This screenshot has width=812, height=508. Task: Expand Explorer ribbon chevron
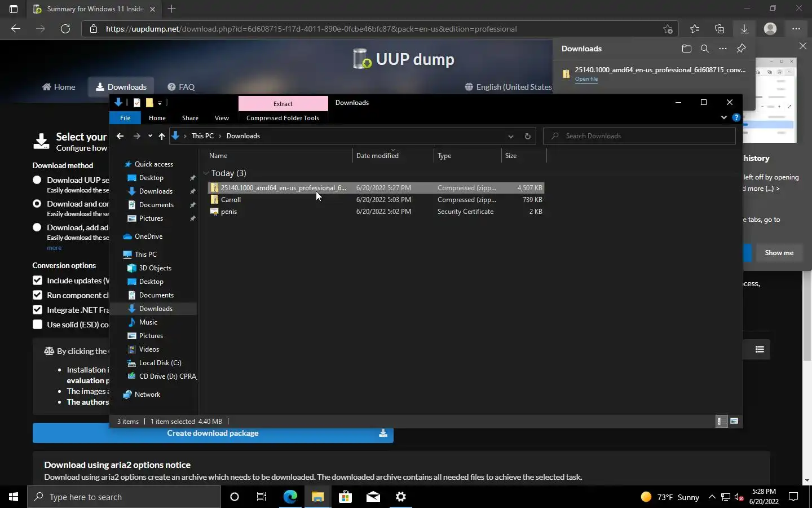pos(724,118)
